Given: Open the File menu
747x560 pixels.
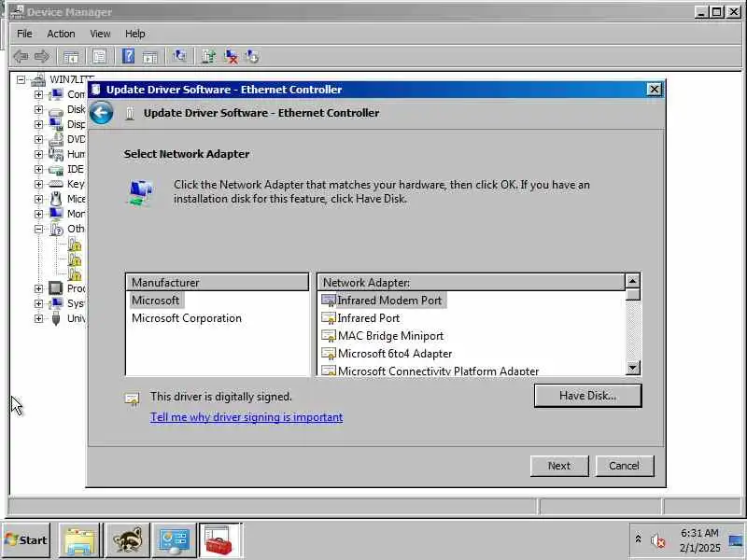Looking at the screenshot, I should 24,34.
